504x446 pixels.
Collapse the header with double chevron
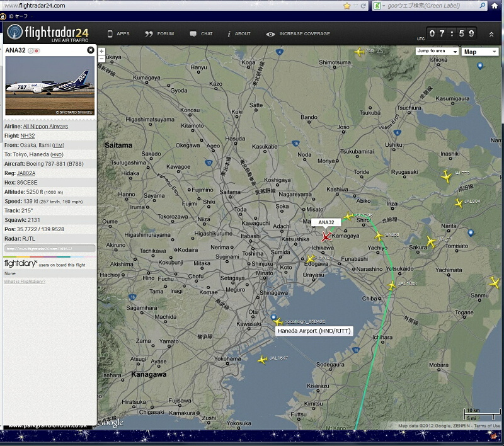[491, 34]
